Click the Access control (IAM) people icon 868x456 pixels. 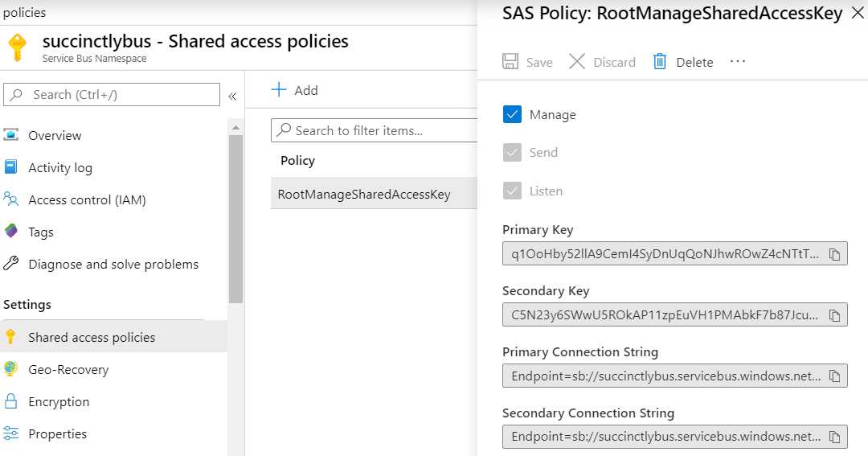(10, 199)
